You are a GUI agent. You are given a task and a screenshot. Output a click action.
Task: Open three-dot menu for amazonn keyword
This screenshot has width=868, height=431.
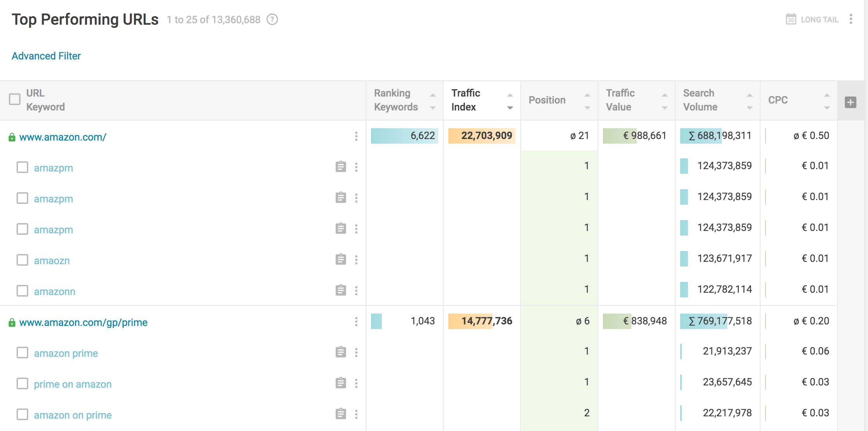click(x=356, y=290)
